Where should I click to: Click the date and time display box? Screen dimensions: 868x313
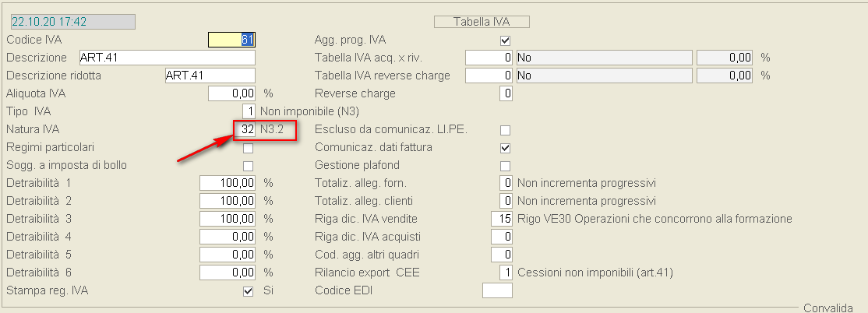click(72, 22)
